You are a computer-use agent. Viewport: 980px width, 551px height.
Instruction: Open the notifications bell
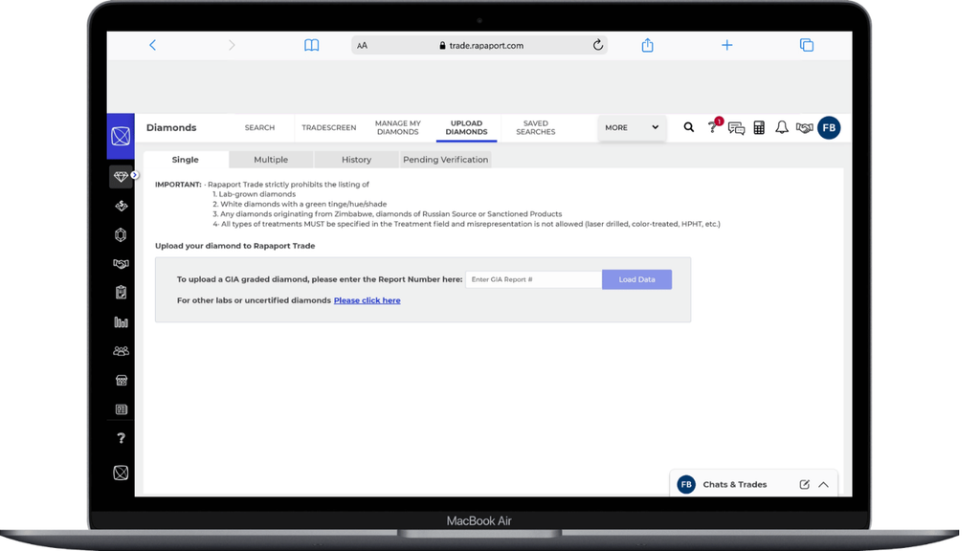[782, 127]
